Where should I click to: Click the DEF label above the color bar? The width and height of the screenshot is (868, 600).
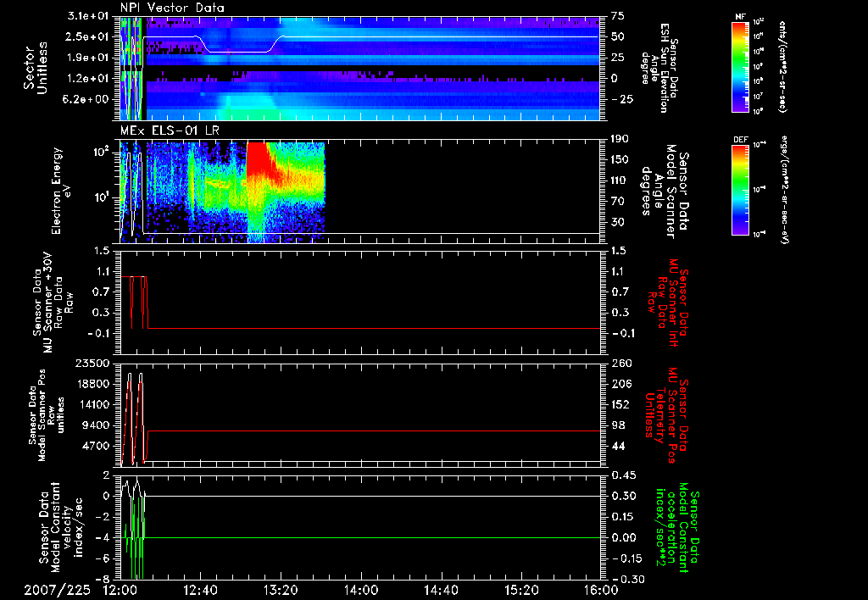pos(740,140)
